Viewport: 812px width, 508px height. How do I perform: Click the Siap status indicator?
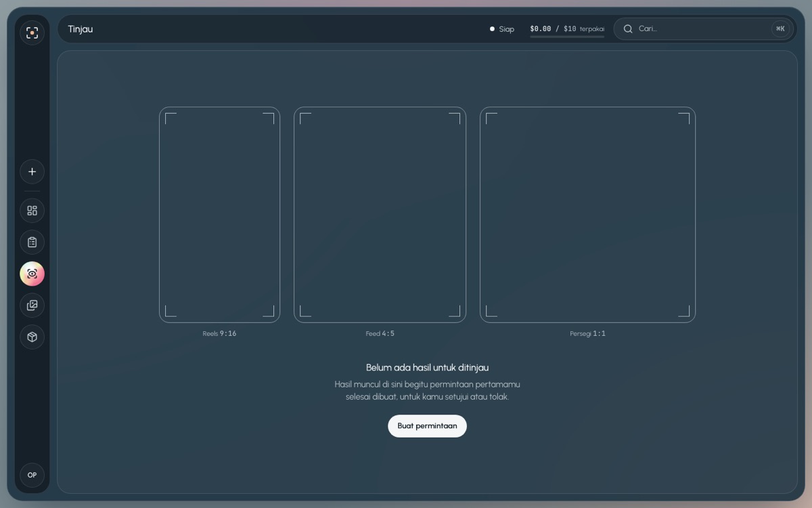pyautogui.click(x=502, y=29)
